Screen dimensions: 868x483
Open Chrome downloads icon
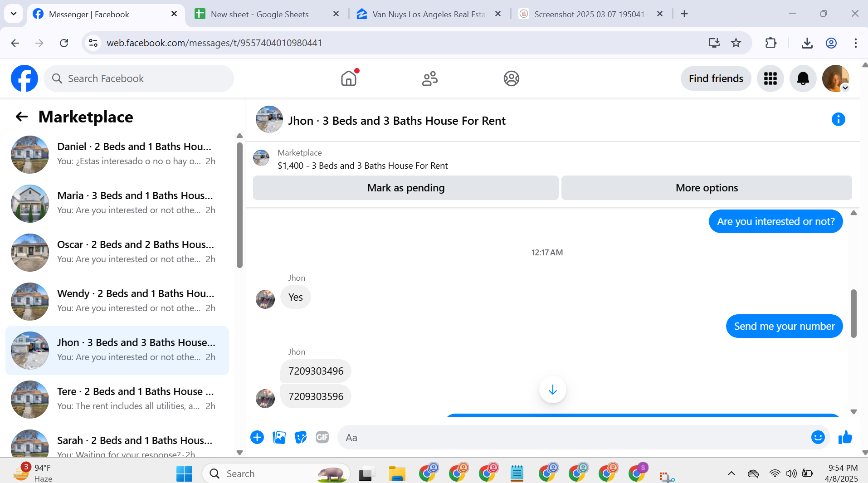(x=807, y=43)
